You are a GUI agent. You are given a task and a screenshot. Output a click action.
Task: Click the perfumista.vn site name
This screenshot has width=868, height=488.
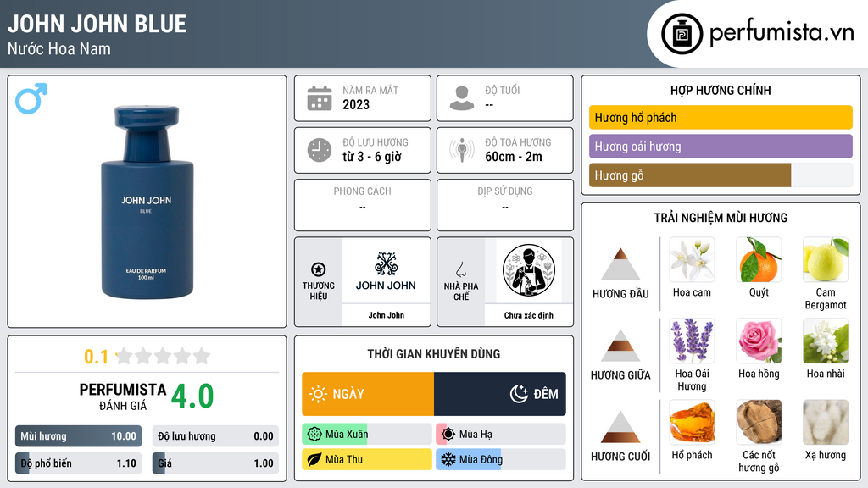(782, 32)
